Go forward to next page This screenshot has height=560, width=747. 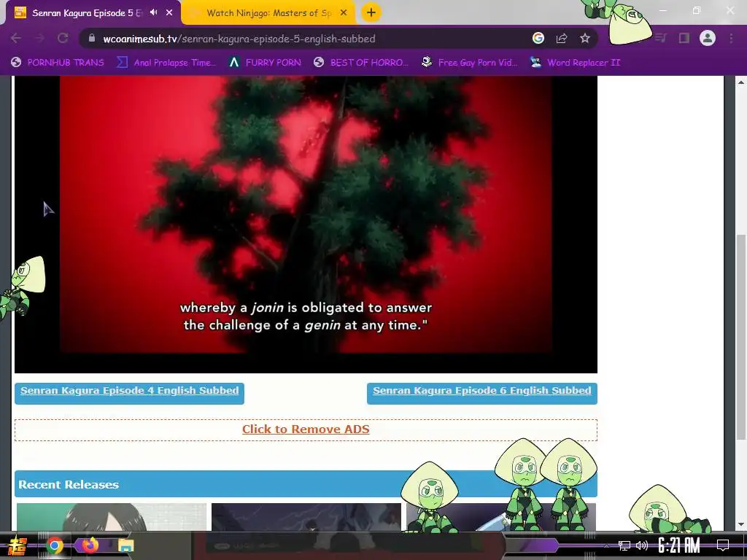(39, 39)
